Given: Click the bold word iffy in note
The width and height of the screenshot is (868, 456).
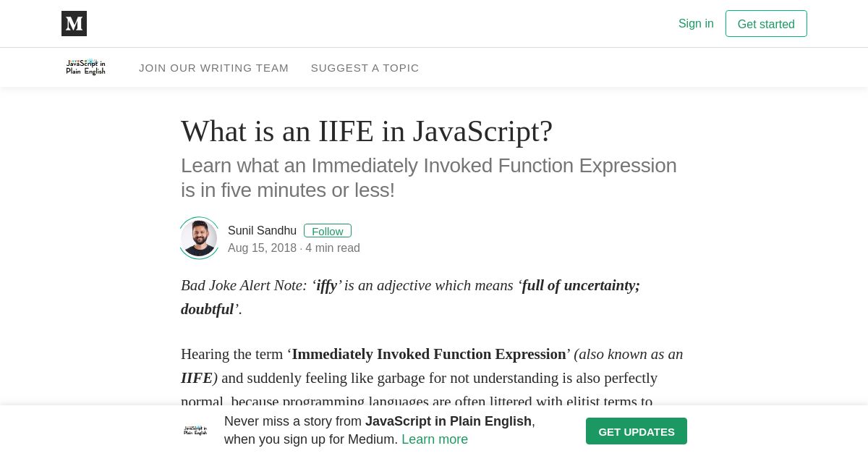Looking at the screenshot, I should tap(327, 285).
